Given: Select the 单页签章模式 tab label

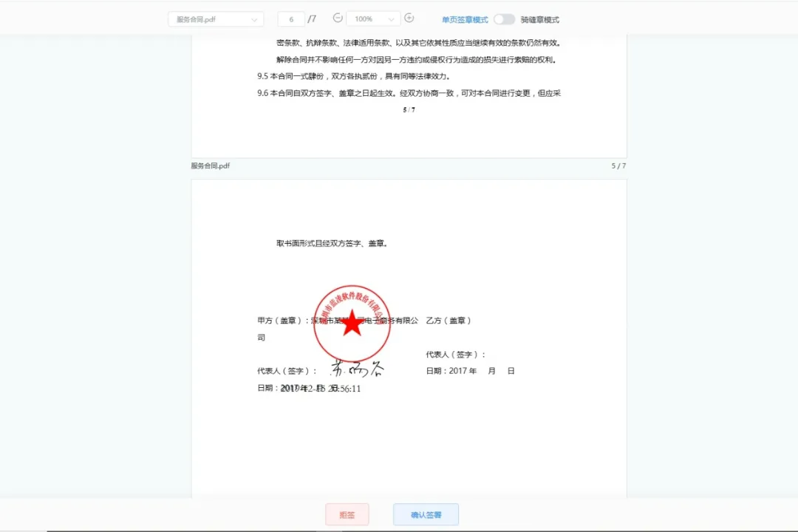Looking at the screenshot, I should click(464, 18).
